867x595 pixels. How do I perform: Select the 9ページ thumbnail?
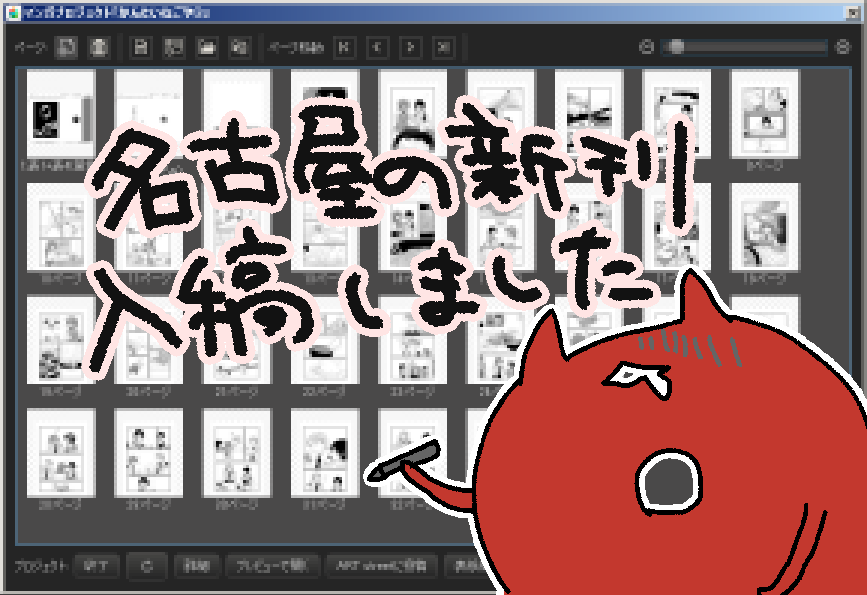pyautogui.click(x=765, y=113)
